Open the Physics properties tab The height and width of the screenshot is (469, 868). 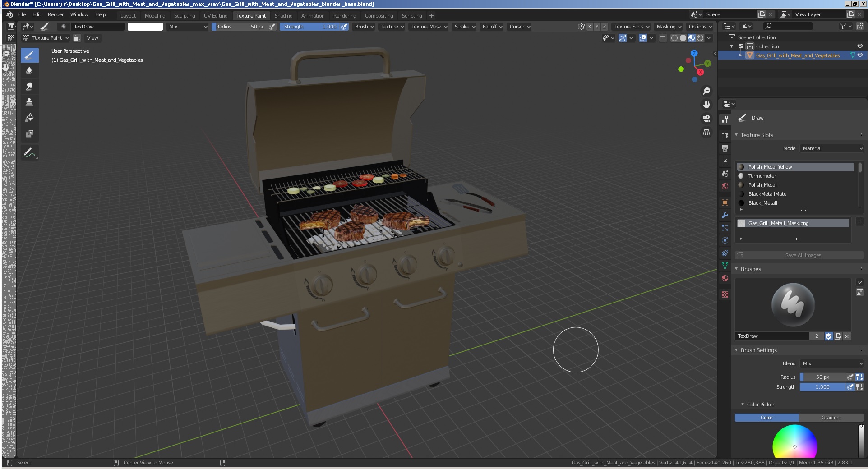[725, 240]
